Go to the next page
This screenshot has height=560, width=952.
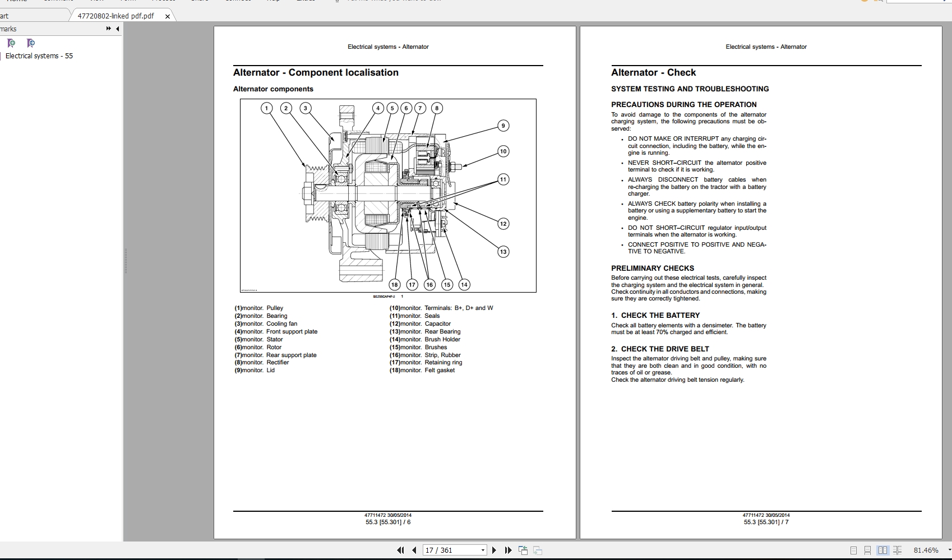pos(494,550)
